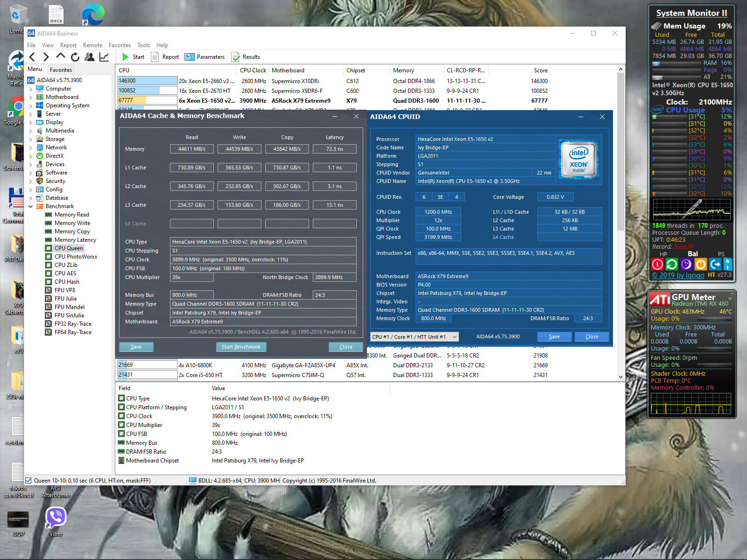Click the purple sleep moon icon
Screen dimensions: 747x560
[686, 264]
